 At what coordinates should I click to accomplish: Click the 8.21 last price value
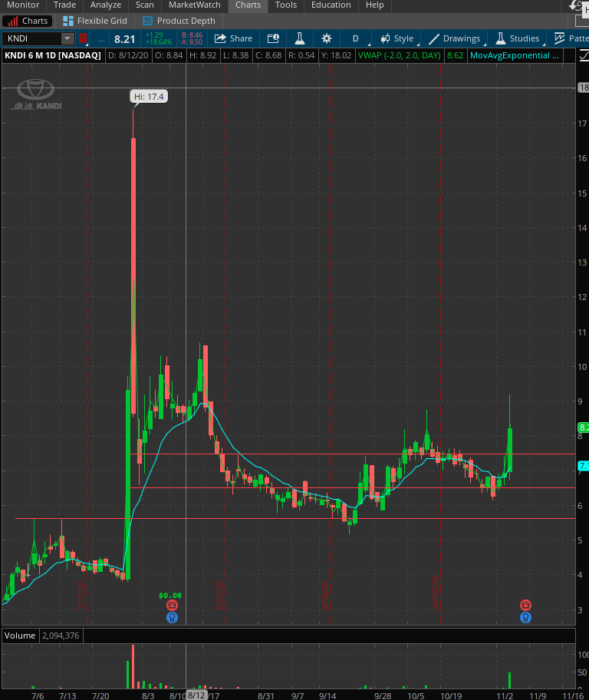coord(124,39)
